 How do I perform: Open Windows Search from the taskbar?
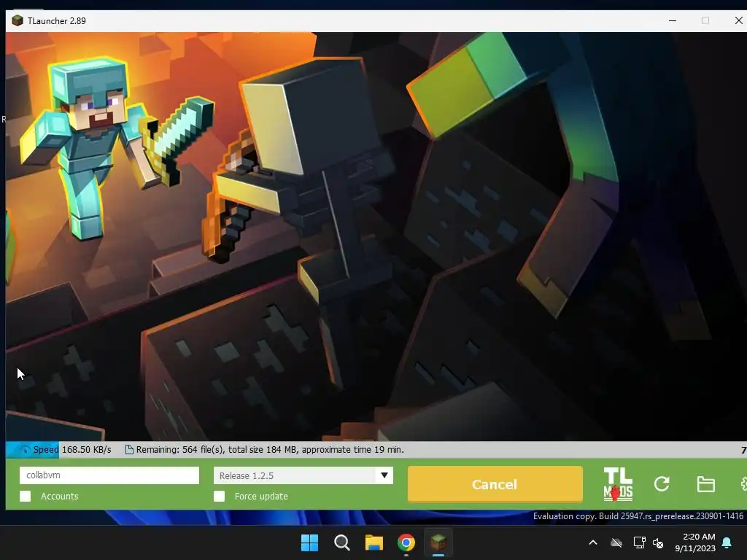tap(341, 542)
